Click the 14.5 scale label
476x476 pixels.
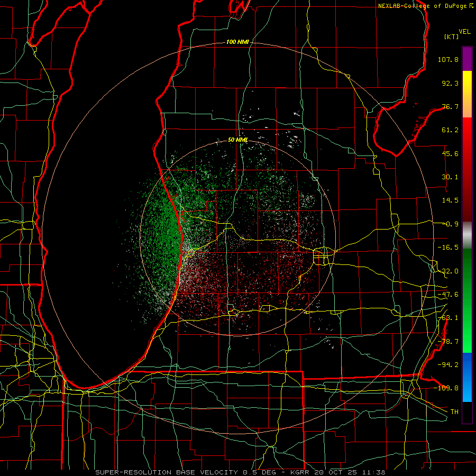(450, 200)
